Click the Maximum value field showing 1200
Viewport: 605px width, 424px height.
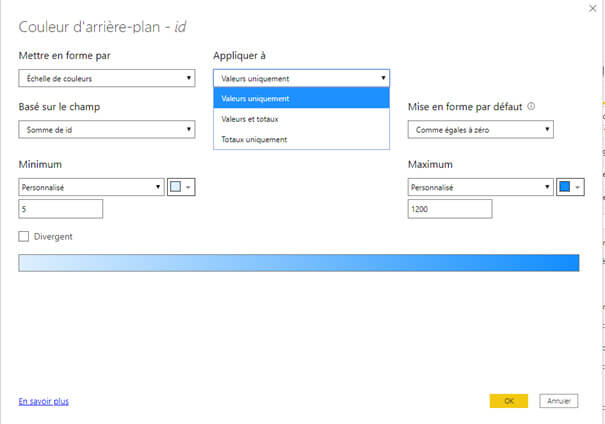pyautogui.click(x=450, y=209)
